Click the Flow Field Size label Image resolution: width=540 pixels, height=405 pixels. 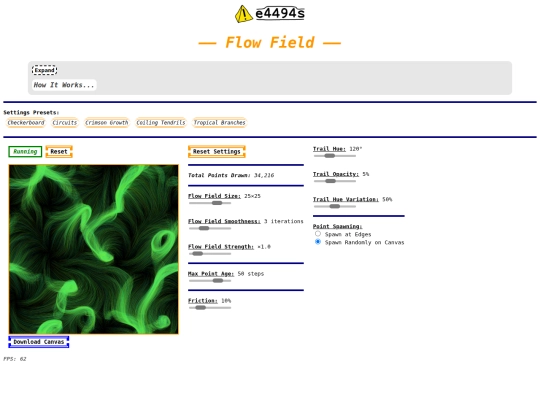(x=214, y=196)
